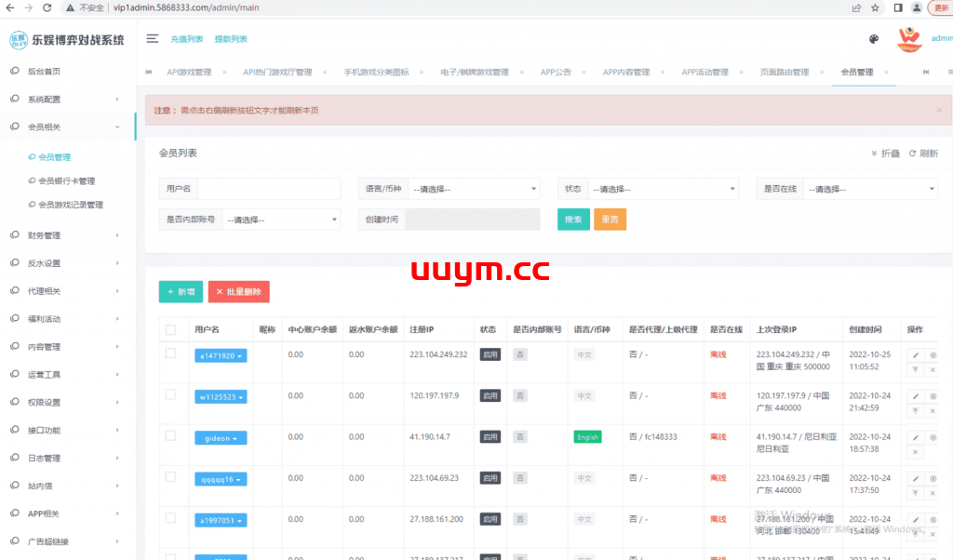The image size is (953, 560).
Task: Open the 语言/币种 dropdown filter
Action: pos(475,189)
